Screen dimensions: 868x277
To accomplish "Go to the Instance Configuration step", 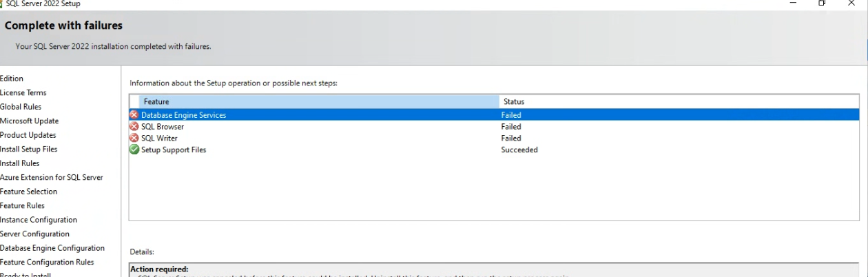I will (x=39, y=220).
